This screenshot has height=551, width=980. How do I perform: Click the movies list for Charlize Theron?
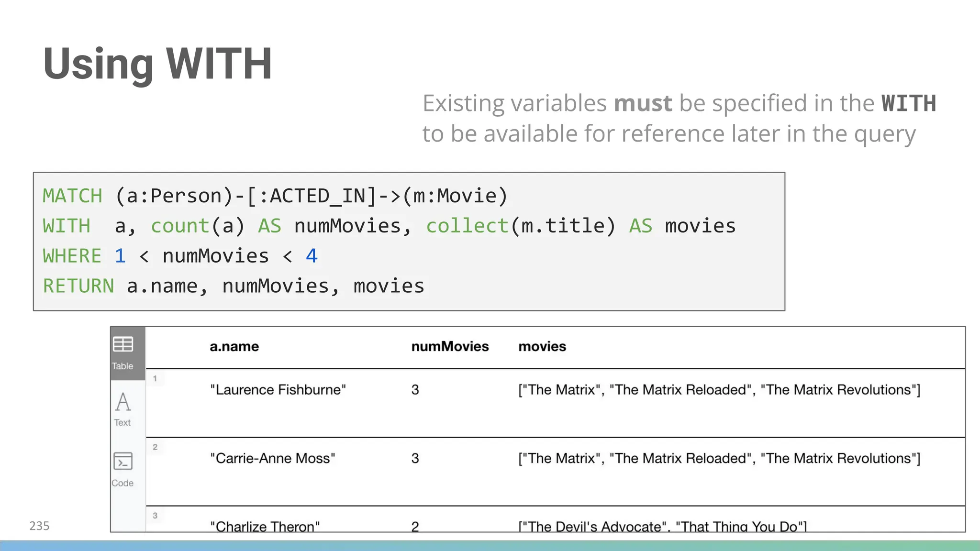(x=663, y=526)
